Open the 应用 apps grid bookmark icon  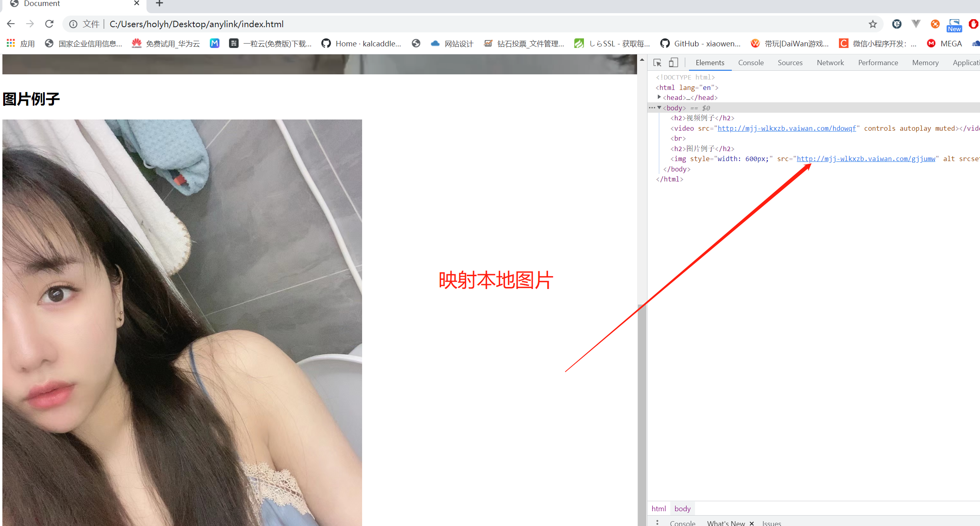pos(10,43)
